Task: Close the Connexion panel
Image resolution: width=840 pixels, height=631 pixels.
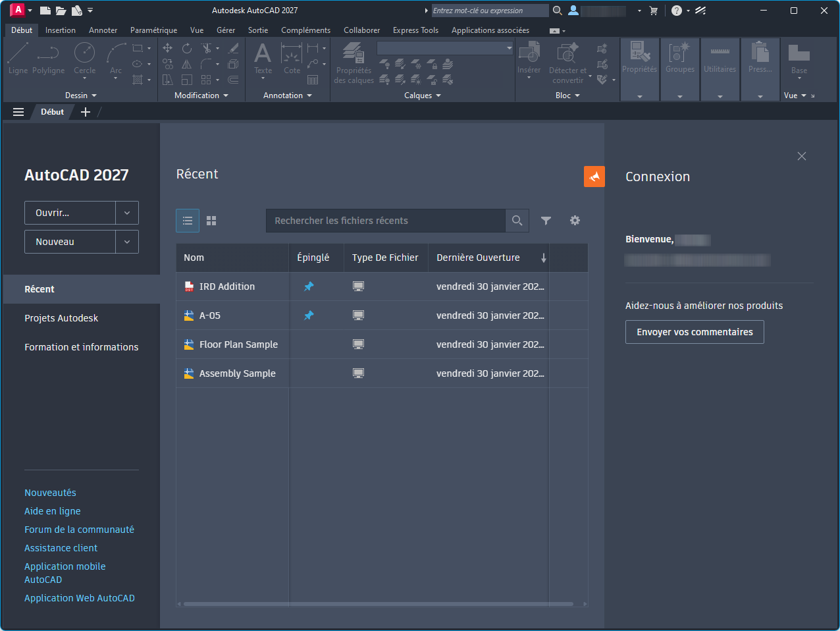Action: pyautogui.click(x=801, y=156)
